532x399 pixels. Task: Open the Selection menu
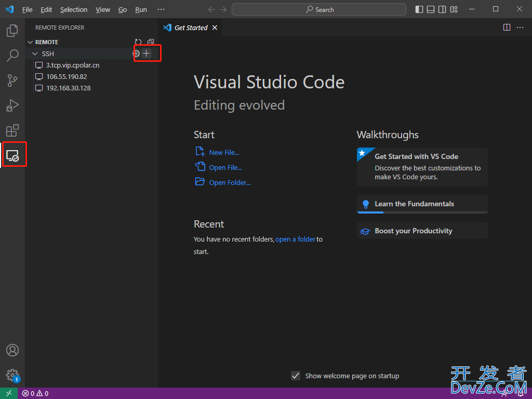74,9
